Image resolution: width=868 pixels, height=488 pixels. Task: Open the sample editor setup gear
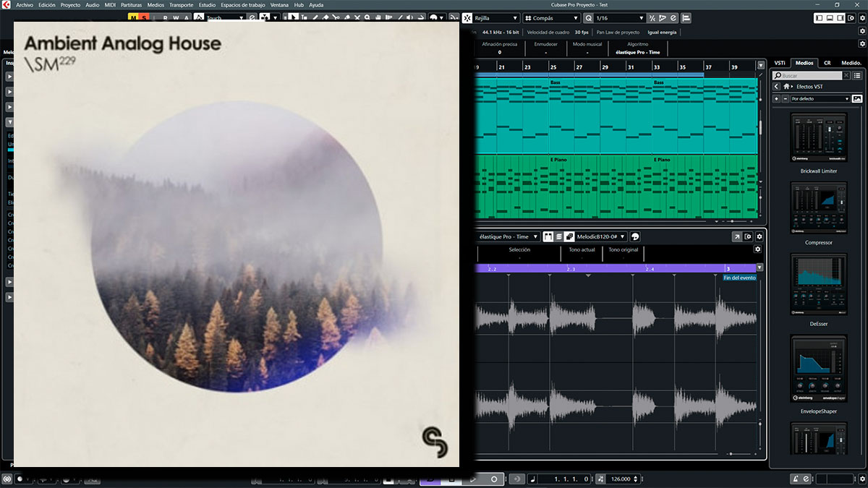(759, 236)
